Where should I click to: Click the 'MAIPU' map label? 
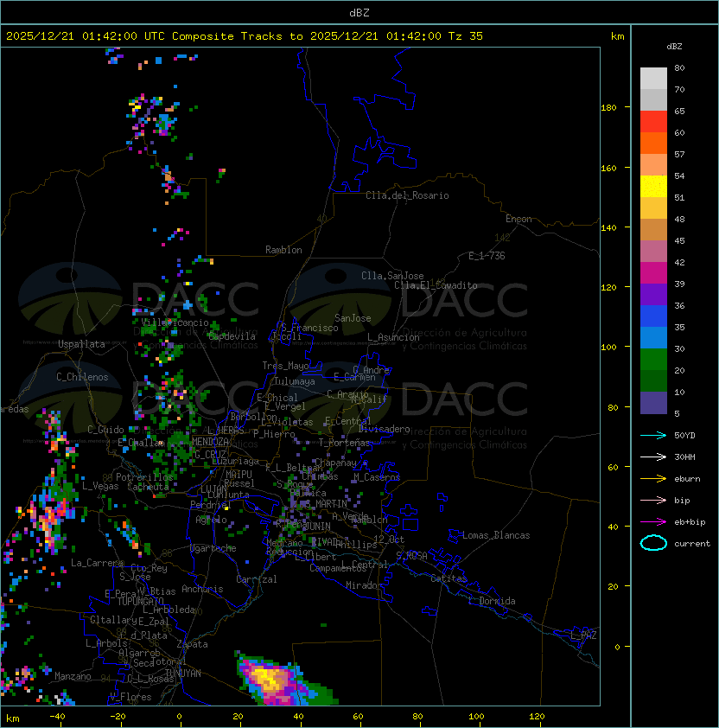(x=239, y=475)
